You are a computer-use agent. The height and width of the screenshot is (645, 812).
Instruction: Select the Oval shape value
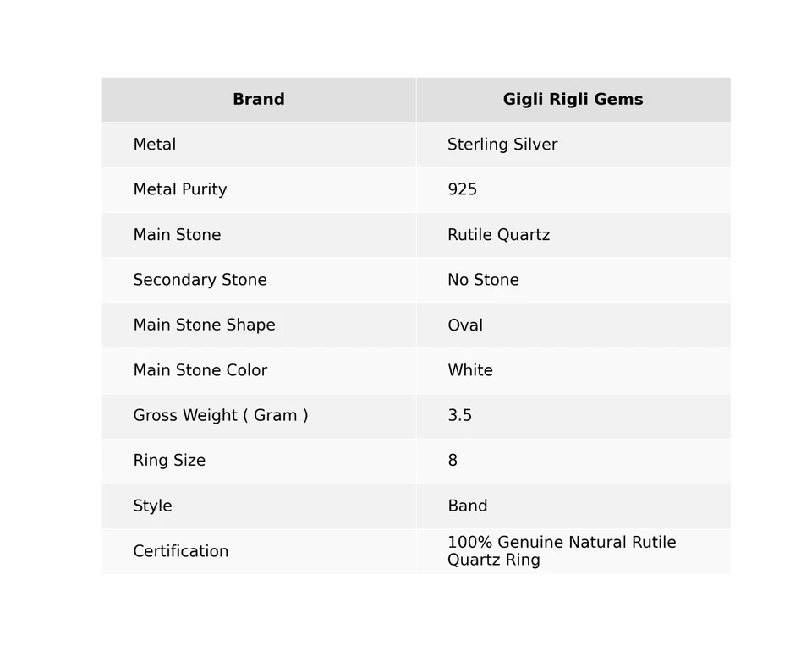pos(465,325)
